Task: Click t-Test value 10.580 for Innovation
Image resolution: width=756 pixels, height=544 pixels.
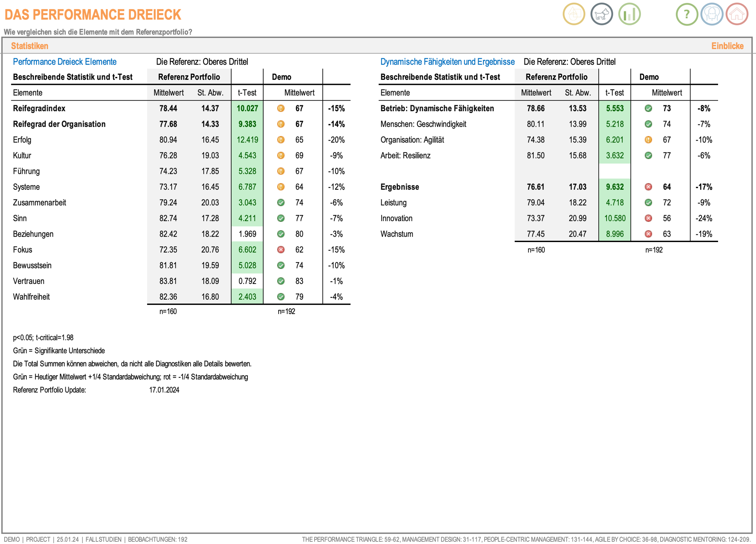Action: [615, 218]
